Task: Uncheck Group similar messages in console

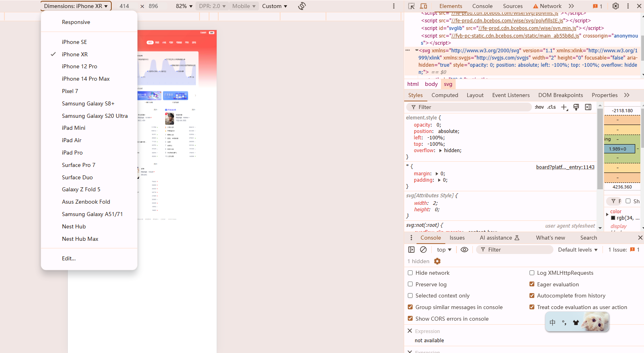Action: coord(410,307)
